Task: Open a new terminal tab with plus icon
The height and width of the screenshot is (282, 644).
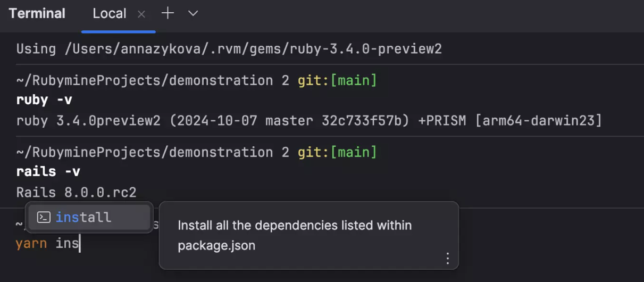Action: (168, 13)
